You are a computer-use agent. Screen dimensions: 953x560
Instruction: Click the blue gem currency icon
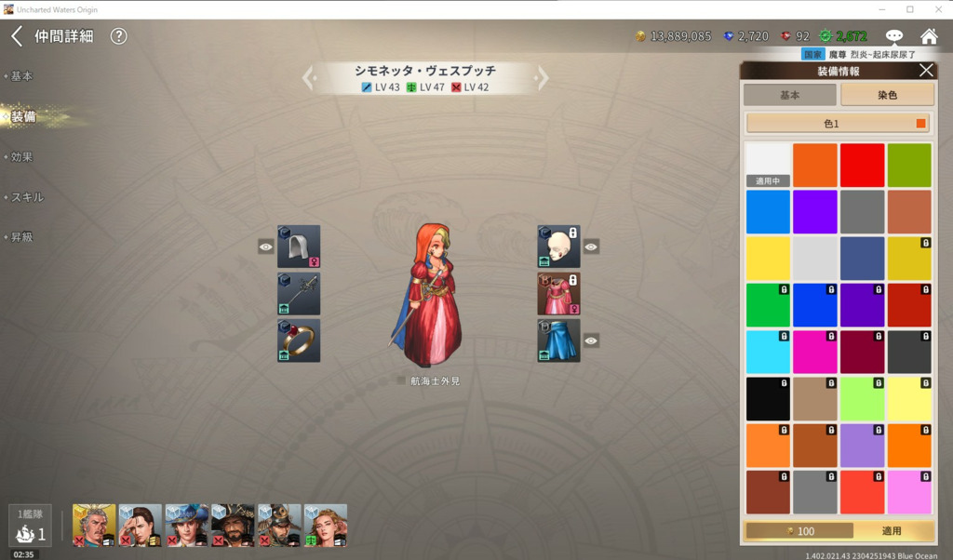click(728, 36)
